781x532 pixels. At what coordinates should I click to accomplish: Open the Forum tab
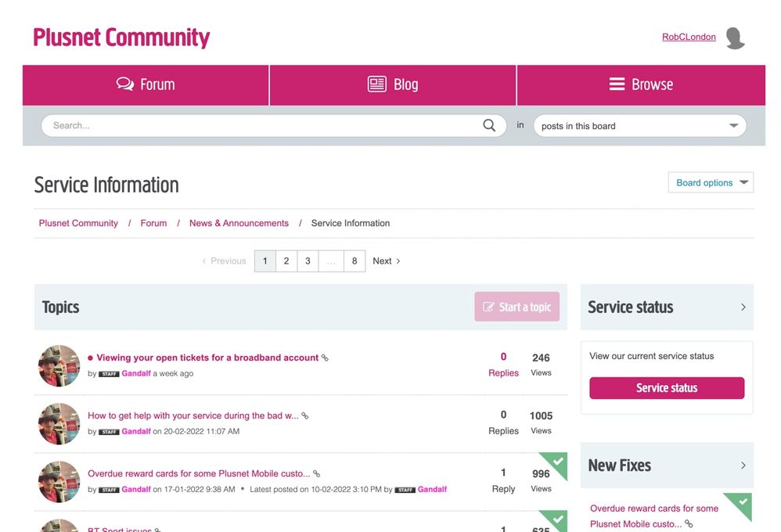[146, 84]
